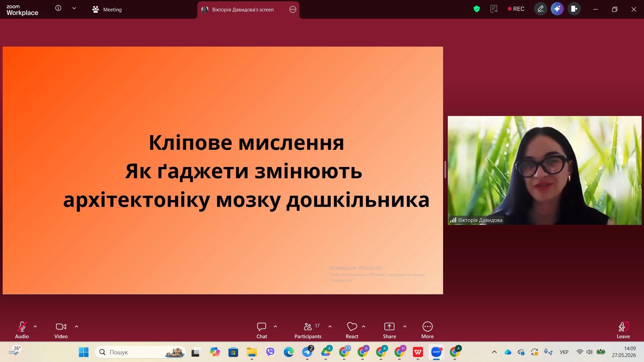Screen dimensions: 644x362
Task: Expand the reactions options arrow
Action: click(x=364, y=326)
